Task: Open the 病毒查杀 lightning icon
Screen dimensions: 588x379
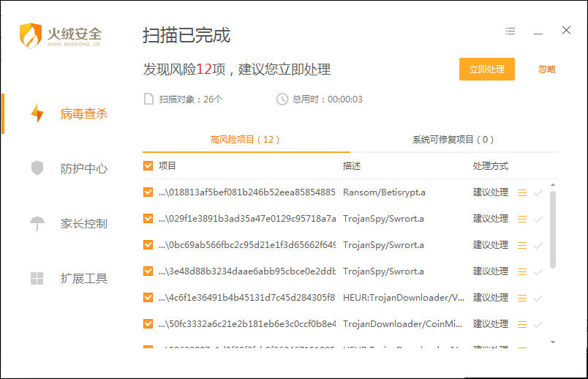Action: coord(37,113)
